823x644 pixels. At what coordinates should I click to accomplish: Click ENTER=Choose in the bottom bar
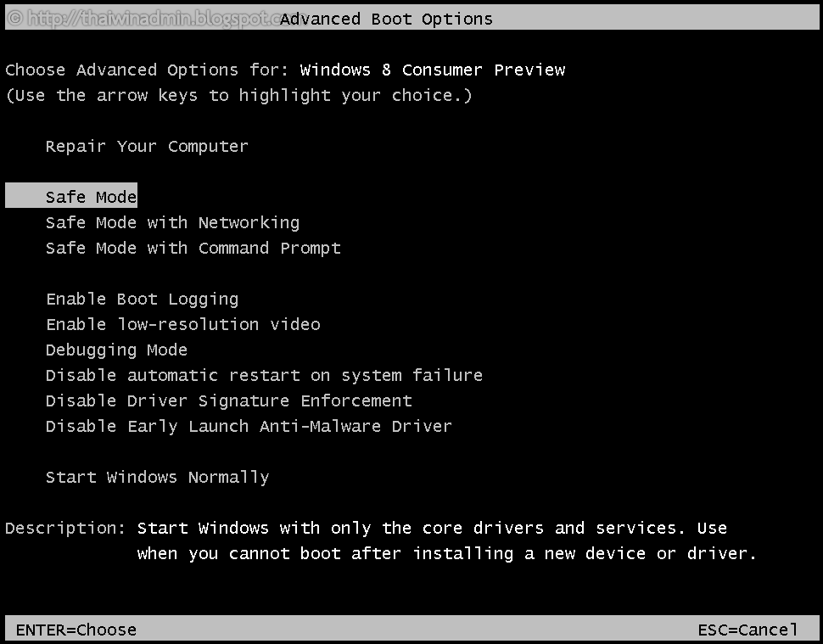[x=76, y=630]
